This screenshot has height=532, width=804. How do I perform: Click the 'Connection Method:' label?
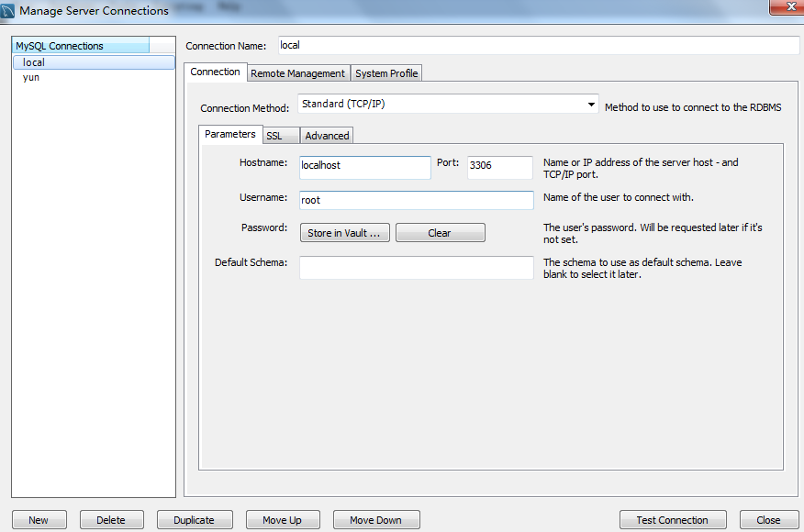click(x=244, y=108)
